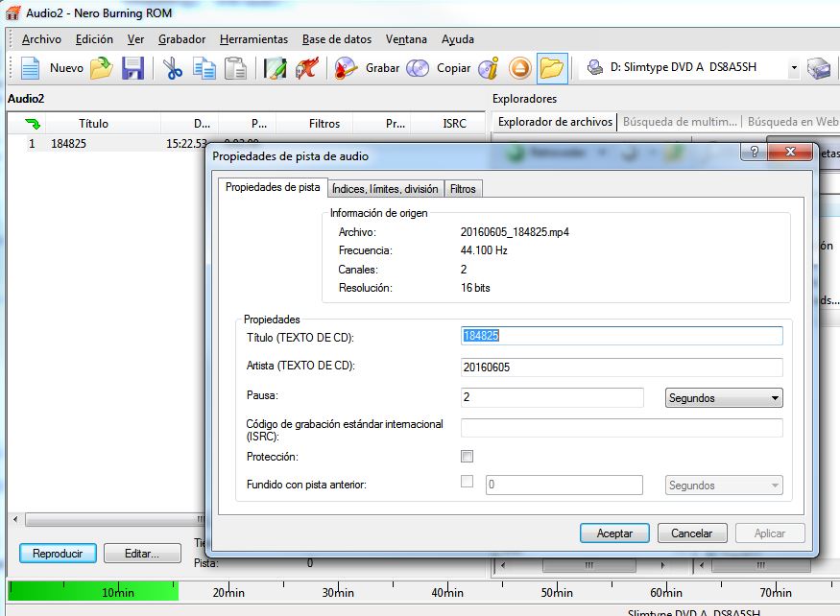Viewport: 840px width, 616px height.
Task: Click the file name 20160605_184825.mp4
Action: pos(515,232)
